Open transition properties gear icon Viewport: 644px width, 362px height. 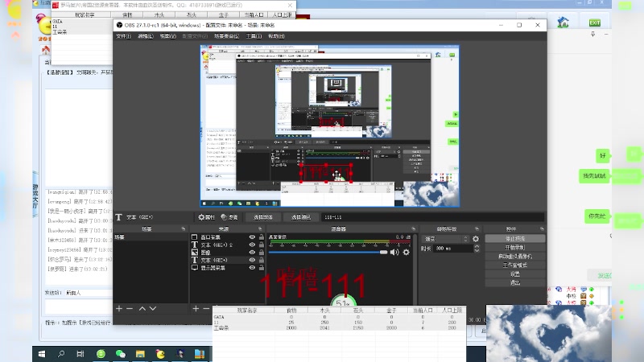tap(476, 239)
